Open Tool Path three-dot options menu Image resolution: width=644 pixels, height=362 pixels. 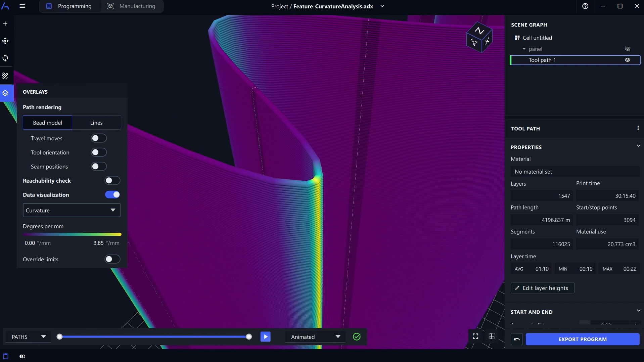click(638, 128)
